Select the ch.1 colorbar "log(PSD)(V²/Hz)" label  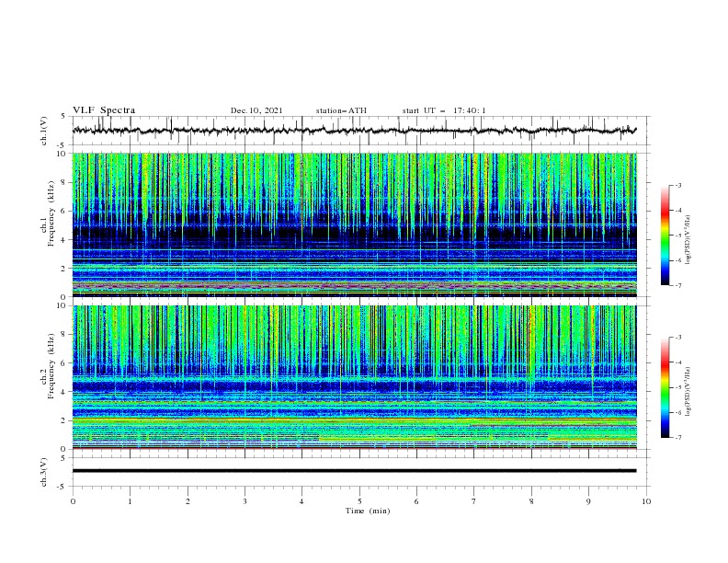[x=688, y=240]
